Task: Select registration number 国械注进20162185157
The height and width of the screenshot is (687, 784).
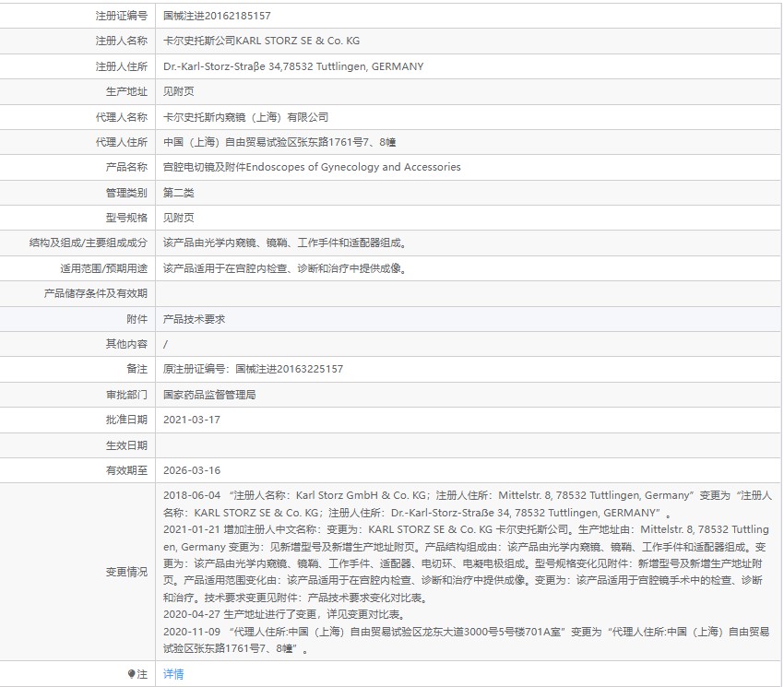Action: tap(217, 16)
